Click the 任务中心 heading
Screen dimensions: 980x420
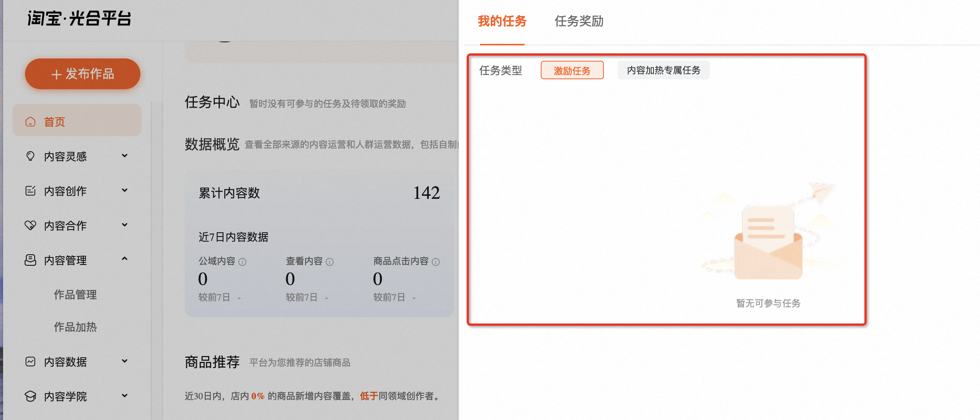click(212, 102)
